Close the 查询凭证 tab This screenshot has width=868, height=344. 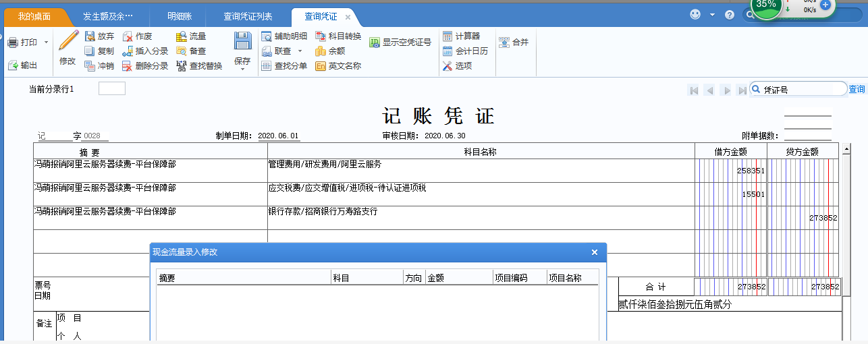click(348, 17)
